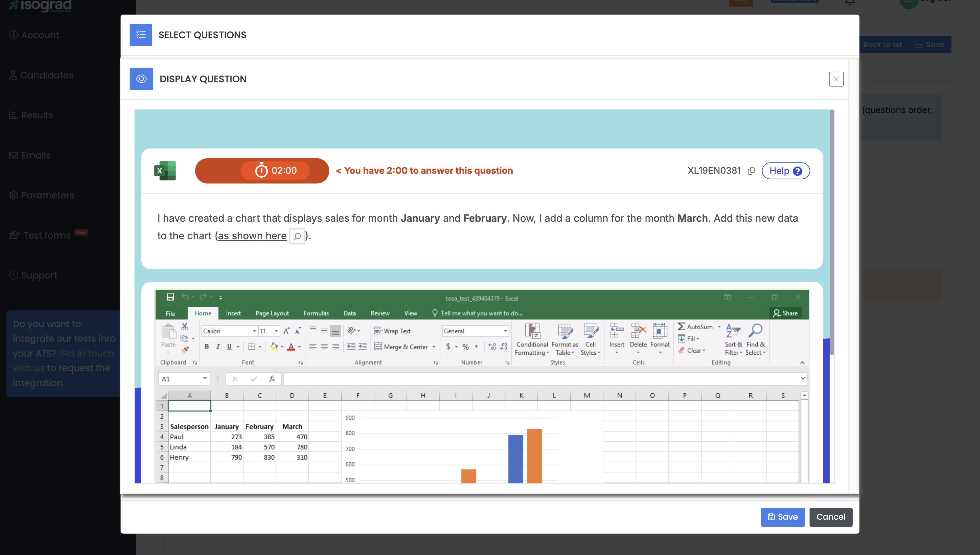Toggle Underline formatting in Font group
The width and height of the screenshot is (980, 555).
229,347
